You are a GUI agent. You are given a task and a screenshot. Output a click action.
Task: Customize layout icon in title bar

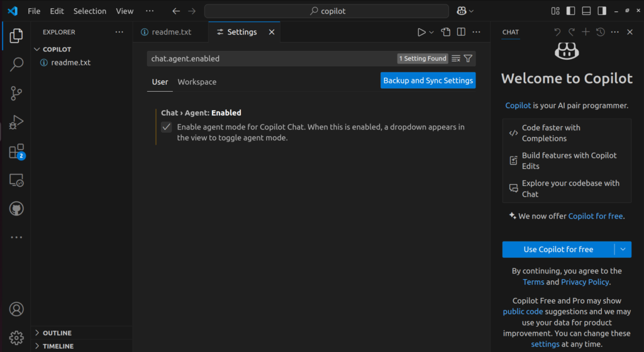click(555, 11)
